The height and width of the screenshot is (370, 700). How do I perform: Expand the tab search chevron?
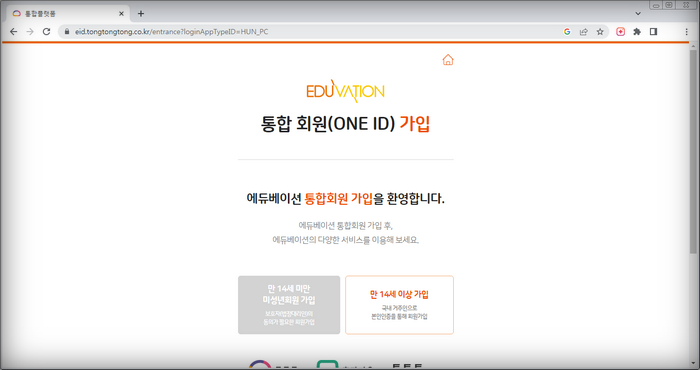pyautogui.click(x=638, y=13)
